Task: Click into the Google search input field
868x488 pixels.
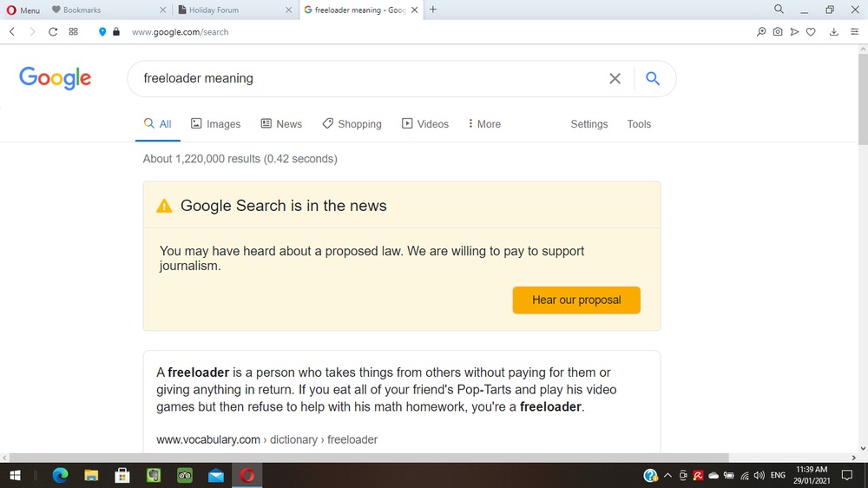Action: coord(365,79)
